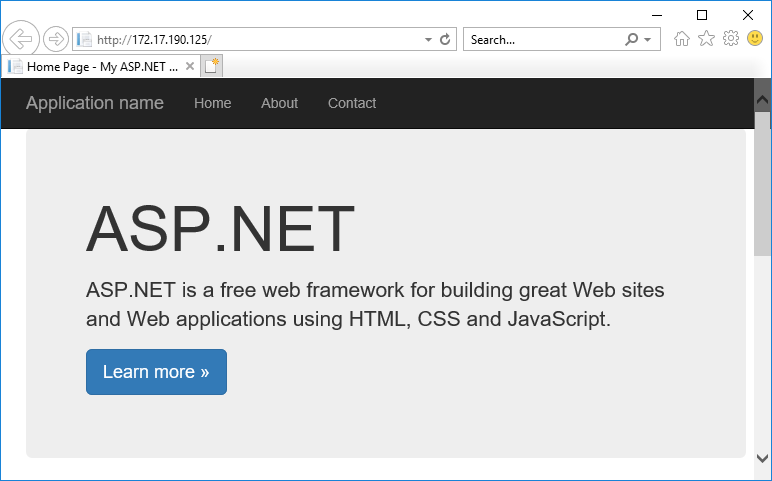
Task: Open Tools menu via the gear icon
Action: 731,38
